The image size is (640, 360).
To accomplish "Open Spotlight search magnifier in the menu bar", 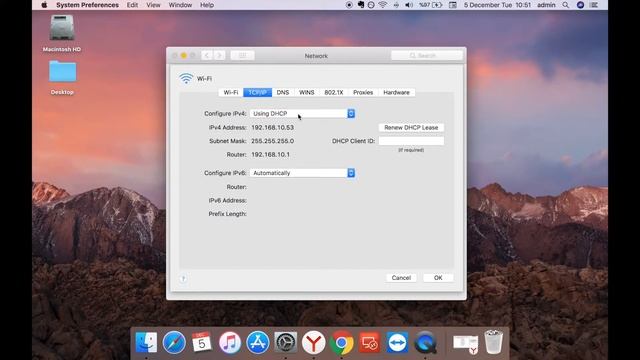I will point(565,5).
